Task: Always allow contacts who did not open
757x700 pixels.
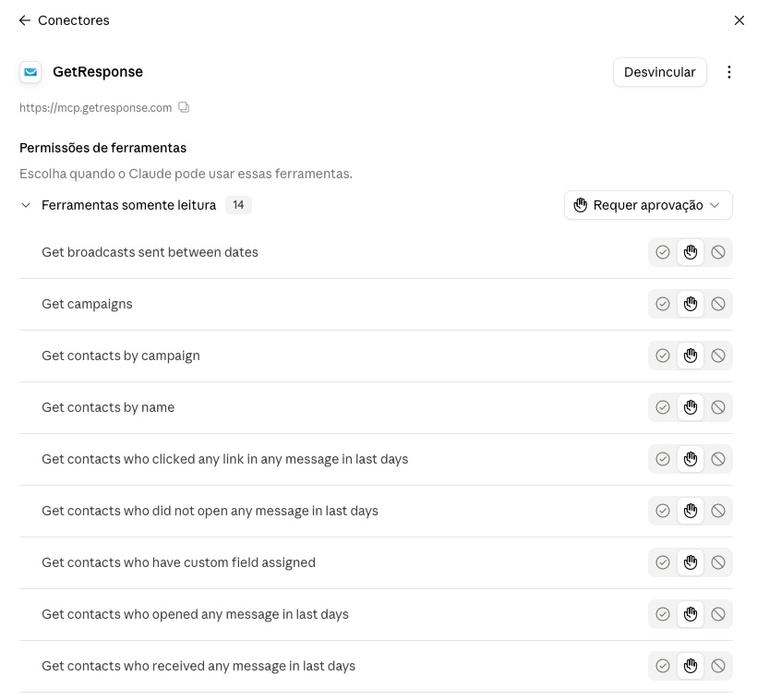Action: [x=663, y=511]
